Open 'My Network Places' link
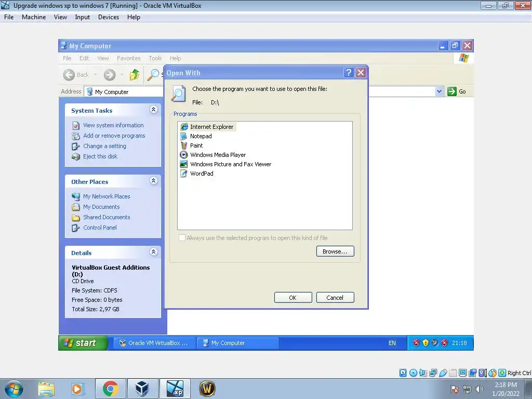The image size is (532, 399). [107, 196]
